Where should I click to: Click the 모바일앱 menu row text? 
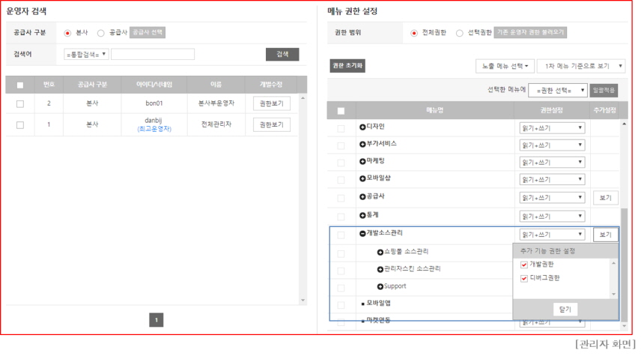[379, 304]
